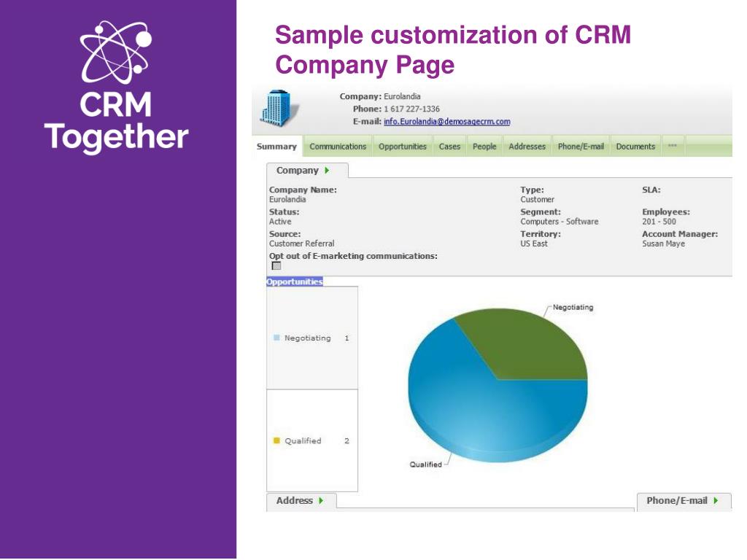Toggle opt out of E-marketing checkbox

(276, 265)
